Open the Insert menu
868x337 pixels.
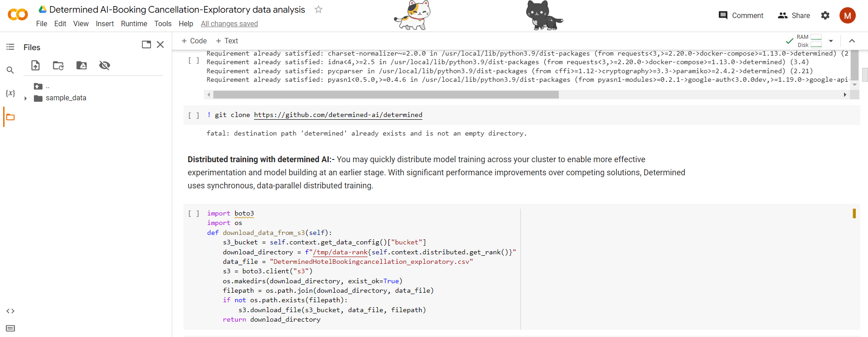click(x=105, y=23)
